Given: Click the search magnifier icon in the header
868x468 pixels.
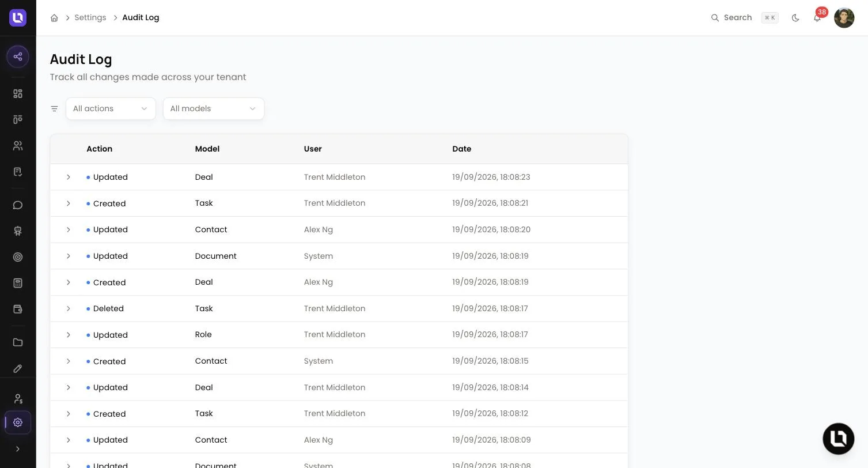Looking at the screenshot, I should tap(715, 18).
